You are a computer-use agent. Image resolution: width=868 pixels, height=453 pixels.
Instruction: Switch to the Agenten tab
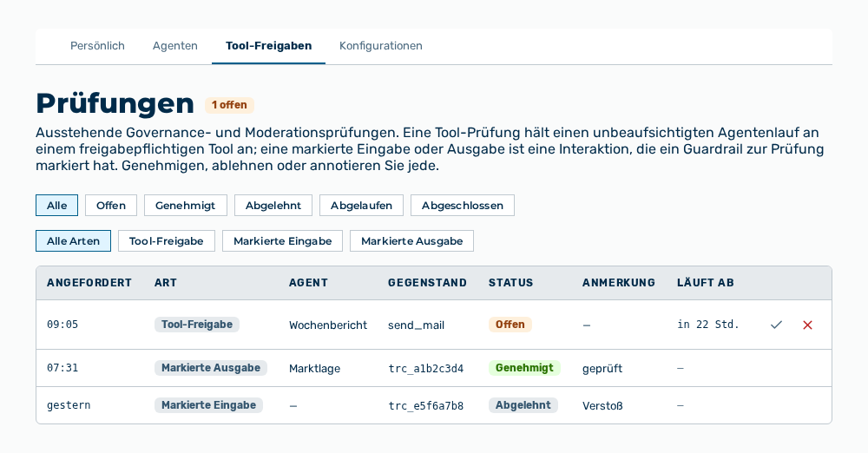point(175,46)
